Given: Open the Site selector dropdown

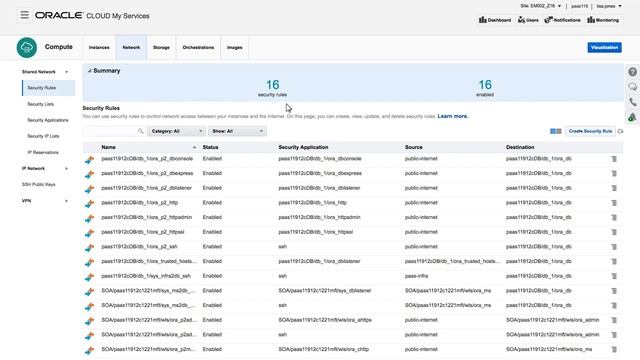Looking at the screenshot, I should [x=540, y=6].
